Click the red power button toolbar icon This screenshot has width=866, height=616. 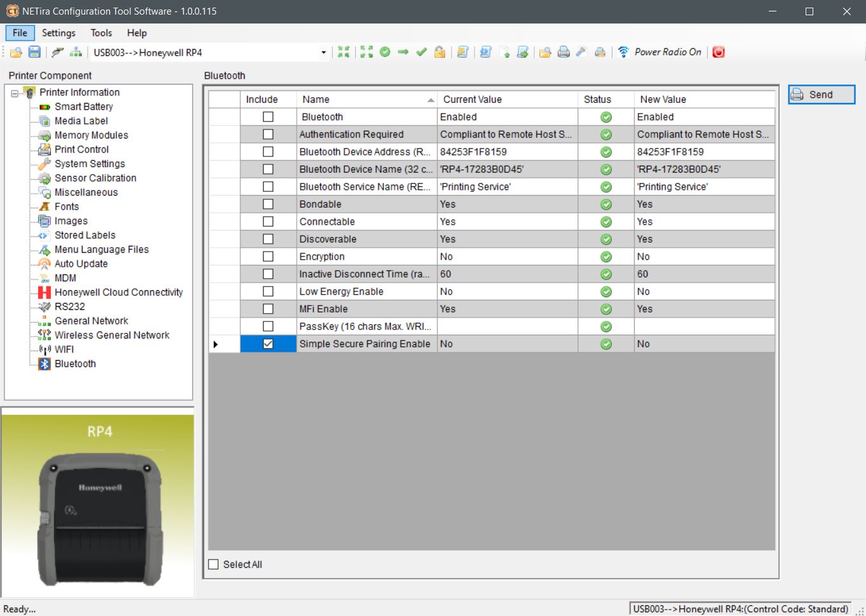(719, 52)
